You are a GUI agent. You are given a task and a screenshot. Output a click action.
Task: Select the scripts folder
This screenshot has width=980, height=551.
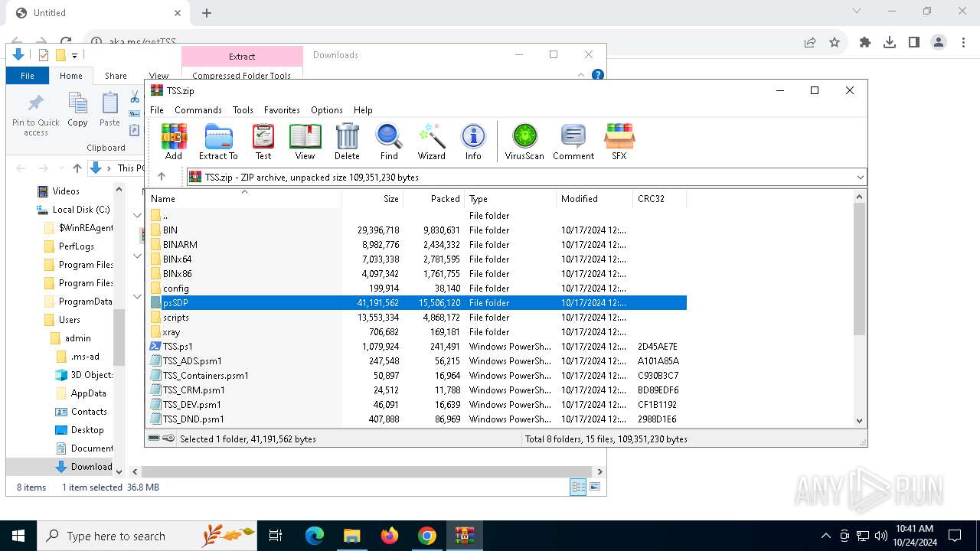click(417, 317)
